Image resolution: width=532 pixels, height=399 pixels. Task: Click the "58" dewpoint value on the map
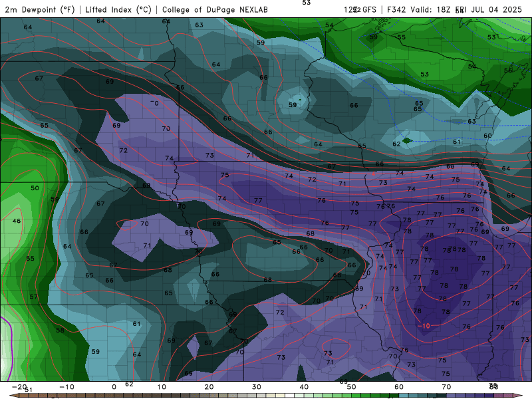60,330
